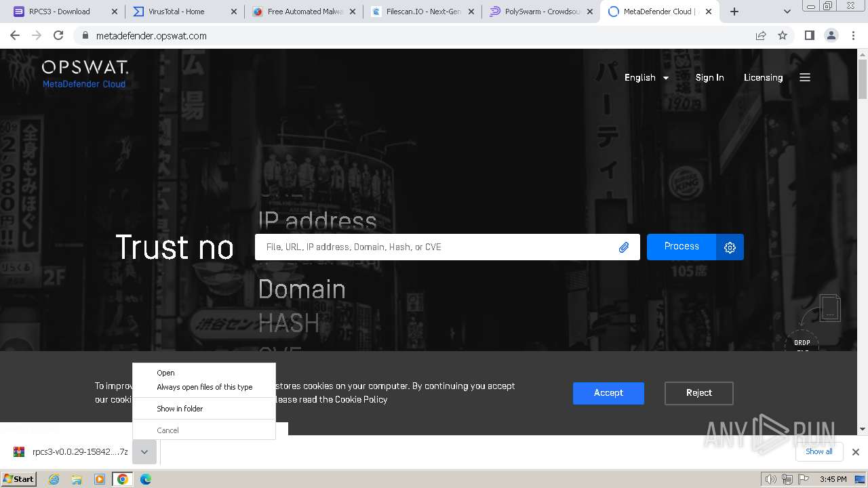Close the VirusTotal tab
Image resolution: width=868 pixels, height=488 pixels.
tap(233, 12)
